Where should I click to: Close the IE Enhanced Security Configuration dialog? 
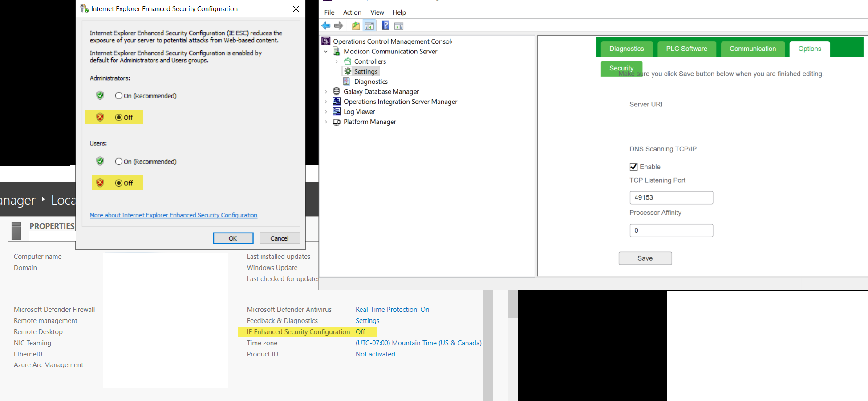point(296,9)
